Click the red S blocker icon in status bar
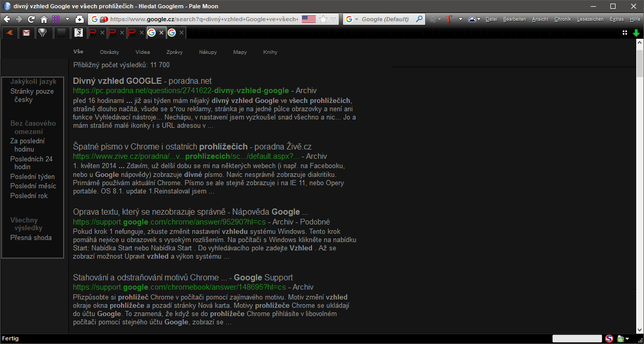This screenshot has height=344, width=644. (x=609, y=339)
